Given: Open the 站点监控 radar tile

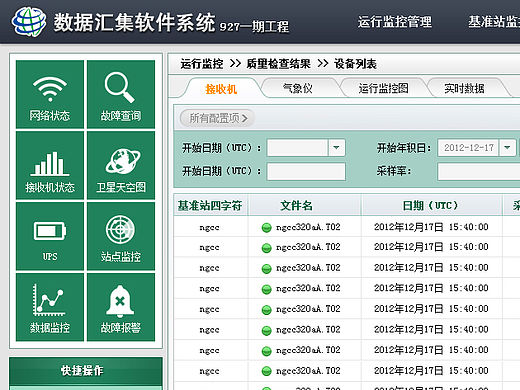Looking at the screenshot, I should click(x=121, y=236).
